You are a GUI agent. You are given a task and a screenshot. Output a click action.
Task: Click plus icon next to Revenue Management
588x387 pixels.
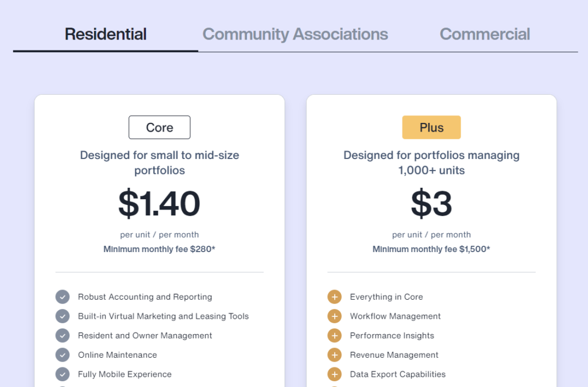point(334,355)
